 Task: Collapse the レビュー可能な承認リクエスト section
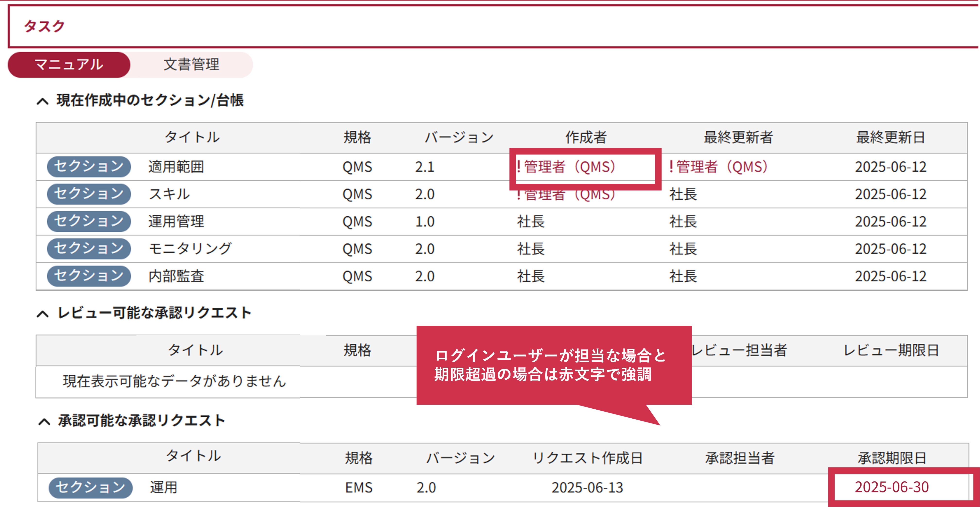point(43,314)
